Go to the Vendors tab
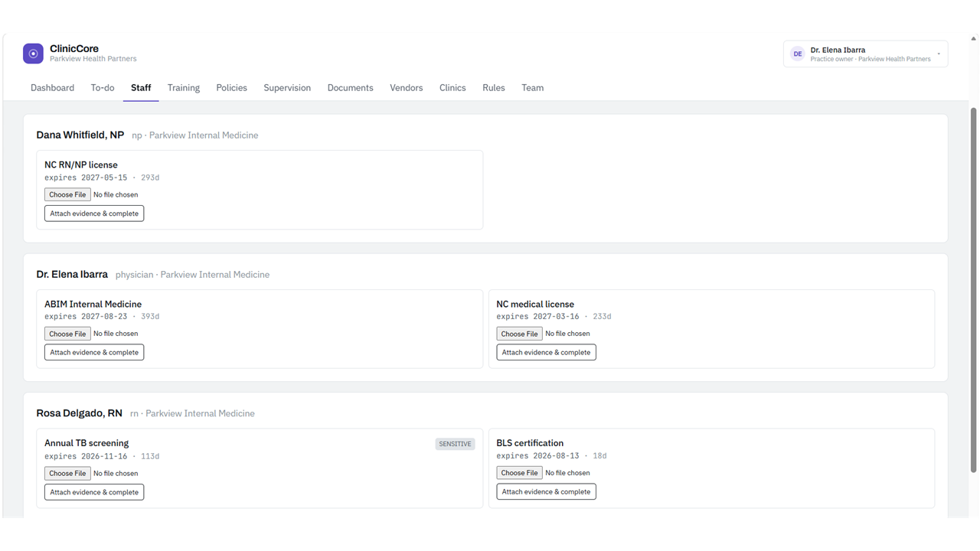The width and height of the screenshot is (980, 551). click(x=406, y=88)
